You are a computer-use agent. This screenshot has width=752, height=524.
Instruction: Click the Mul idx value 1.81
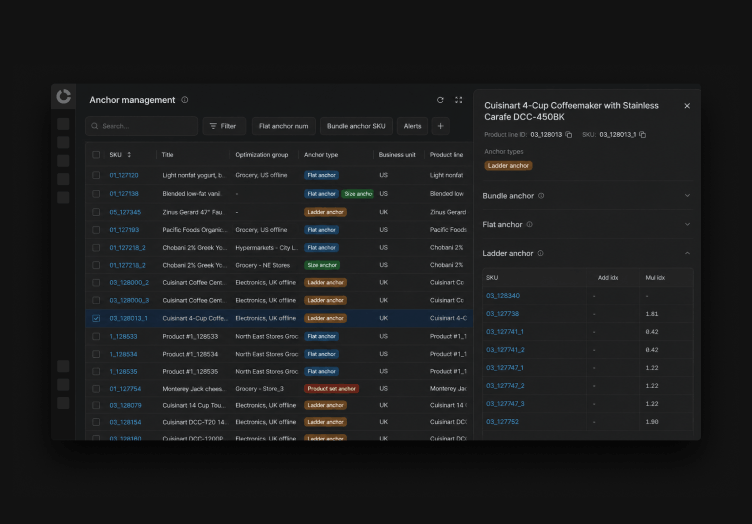652,314
